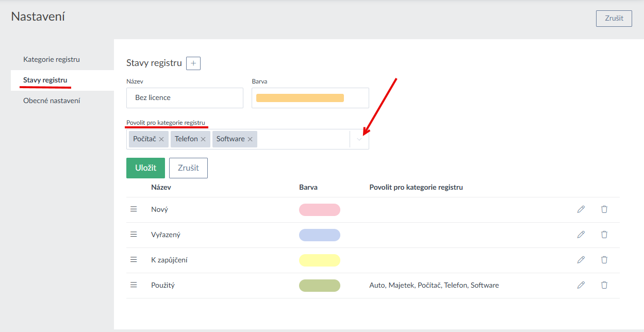Screen dimensions: 644x332
Task: Open the Barva color picker field
Action: click(310, 98)
